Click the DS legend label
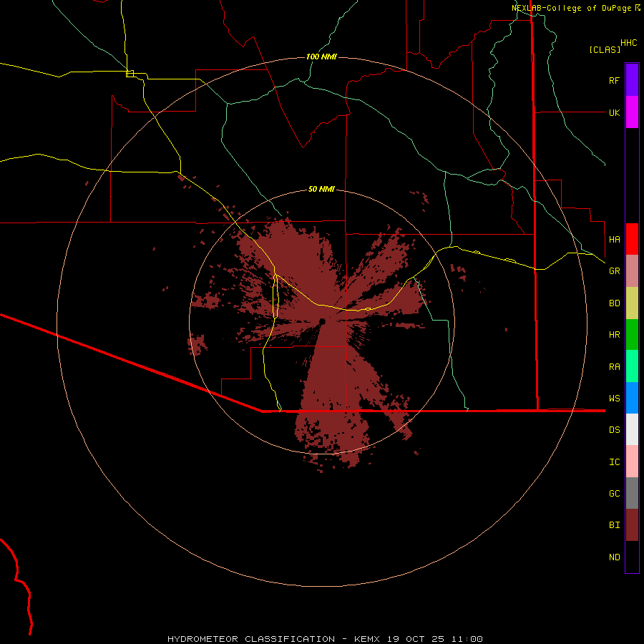Image resolution: width=644 pixels, height=644 pixels. [614, 429]
